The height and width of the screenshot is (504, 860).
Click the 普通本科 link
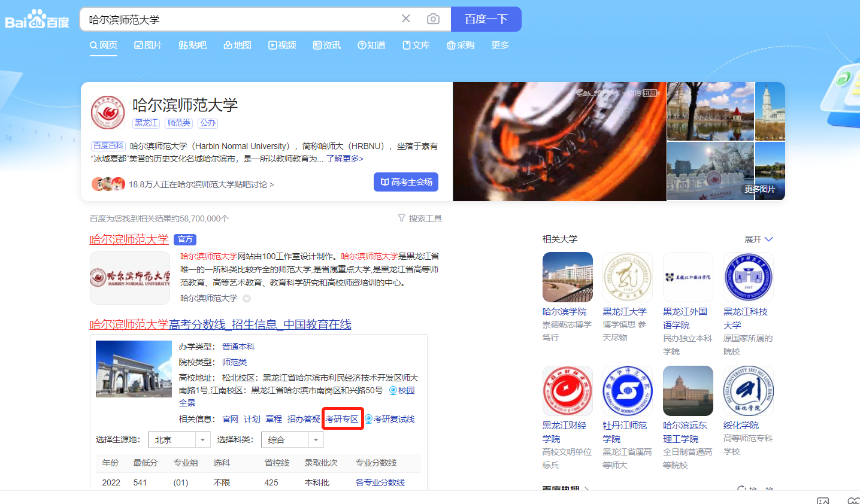238,347
